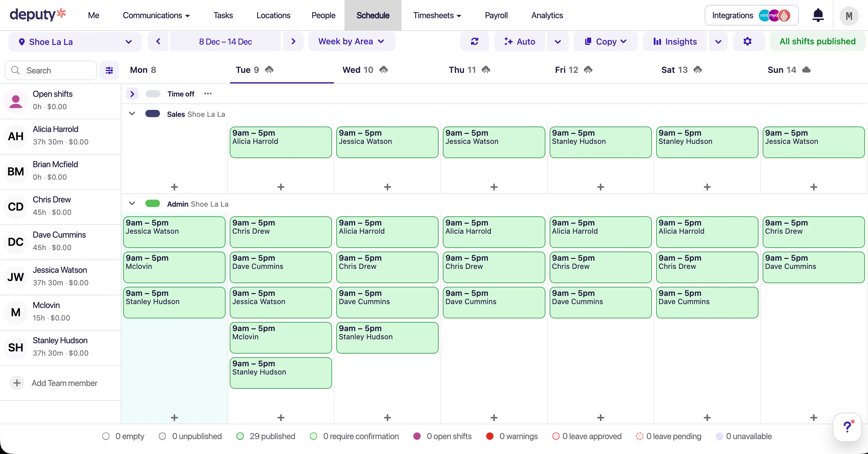Viewport: 868px width, 454px height.
Task: Click the Sales area color swatch
Action: click(153, 113)
